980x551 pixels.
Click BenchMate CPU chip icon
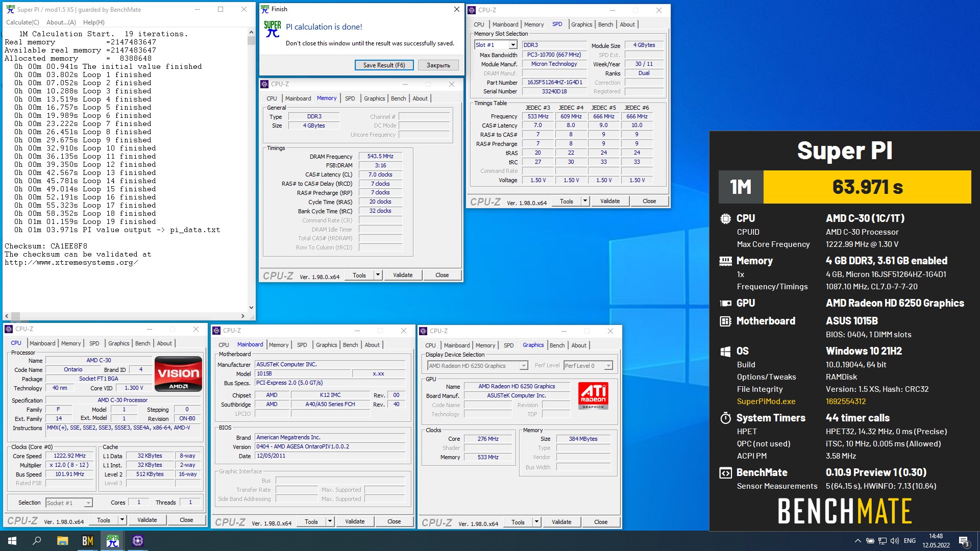[725, 219]
